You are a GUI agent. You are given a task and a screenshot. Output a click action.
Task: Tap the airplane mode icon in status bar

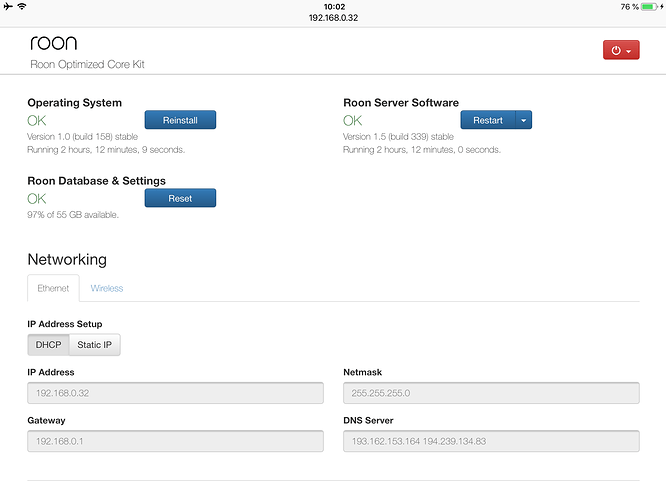[x=8, y=6]
